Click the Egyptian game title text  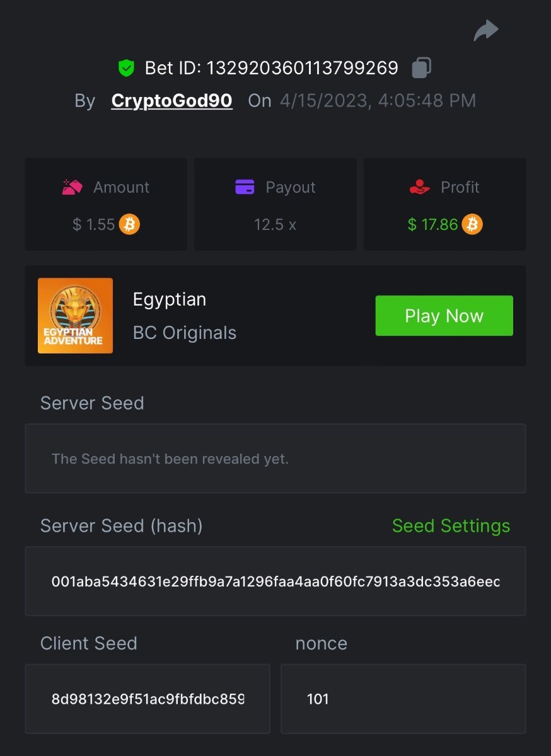[x=170, y=299]
